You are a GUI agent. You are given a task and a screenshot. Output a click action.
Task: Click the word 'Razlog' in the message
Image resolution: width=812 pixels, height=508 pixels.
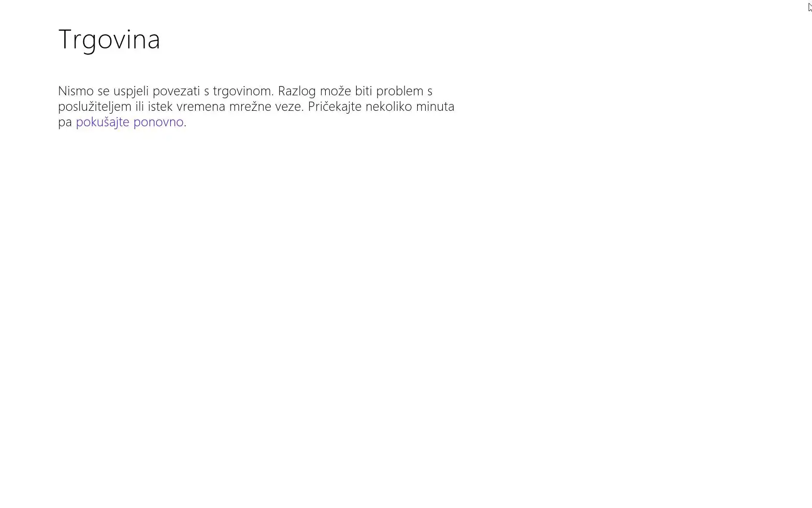[297, 92]
